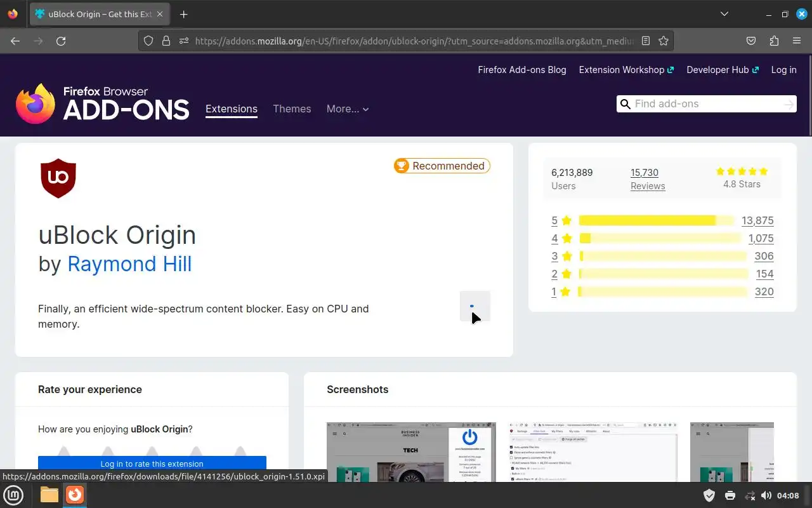List all tabs dropdown arrow

724,14
